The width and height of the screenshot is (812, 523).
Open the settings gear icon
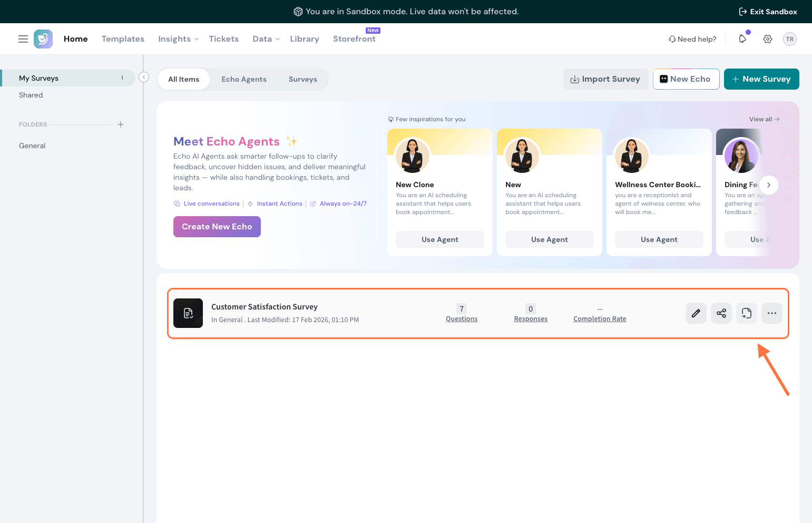(768, 39)
